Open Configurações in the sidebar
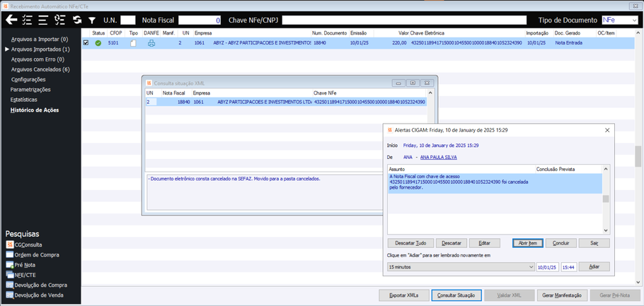Image resolution: width=644 pixels, height=306 pixels. click(x=28, y=80)
